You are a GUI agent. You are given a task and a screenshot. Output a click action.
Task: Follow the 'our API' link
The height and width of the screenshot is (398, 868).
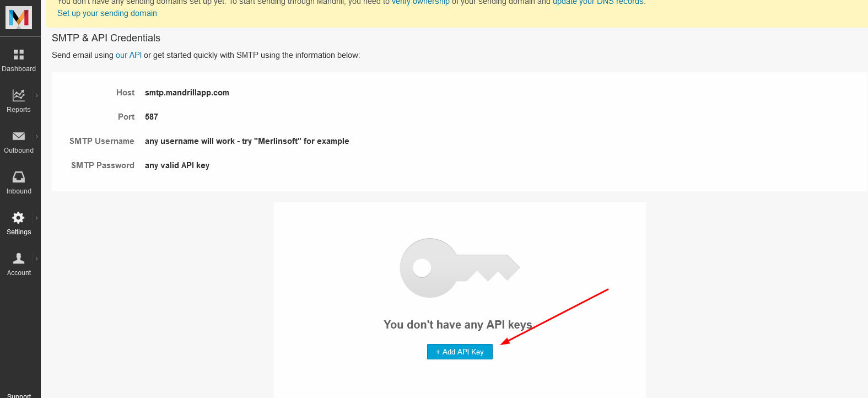pyautogui.click(x=128, y=55)
